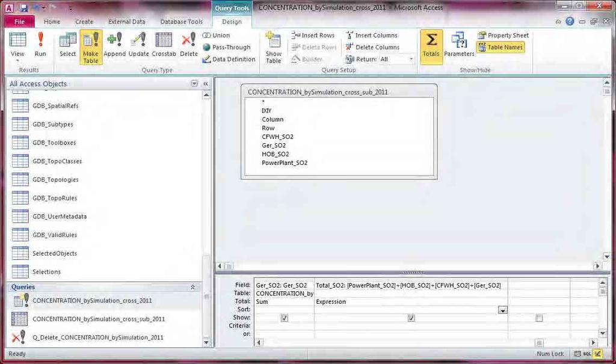Viewport: 616px width, 364px height.
Task: Select the GDB_SpatialRefs table
Action: (55, 106)
